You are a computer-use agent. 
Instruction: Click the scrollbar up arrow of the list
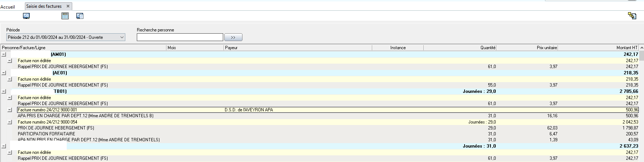[642, 48]
